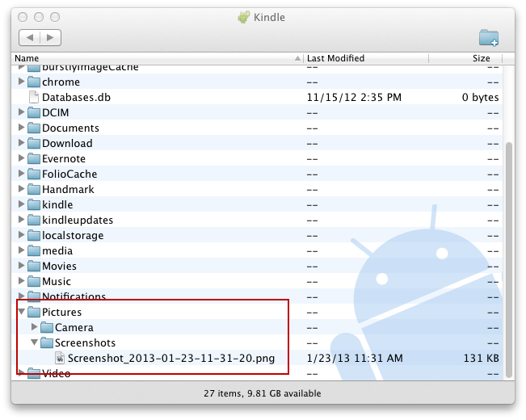Select the kindleupdates folder icon

(x=34, y=220)
